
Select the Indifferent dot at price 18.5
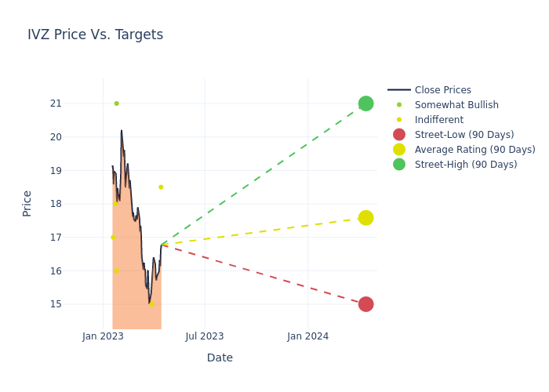[x=161, y=187]
